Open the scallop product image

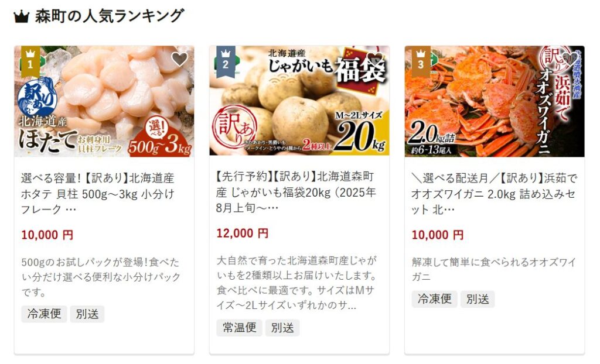(x=104, y=101)
